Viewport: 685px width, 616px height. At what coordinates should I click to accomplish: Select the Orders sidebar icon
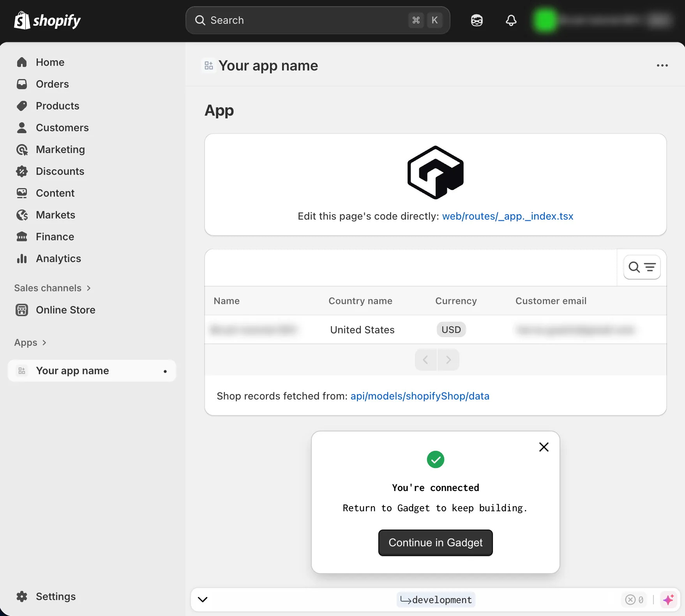click(22, 84)
